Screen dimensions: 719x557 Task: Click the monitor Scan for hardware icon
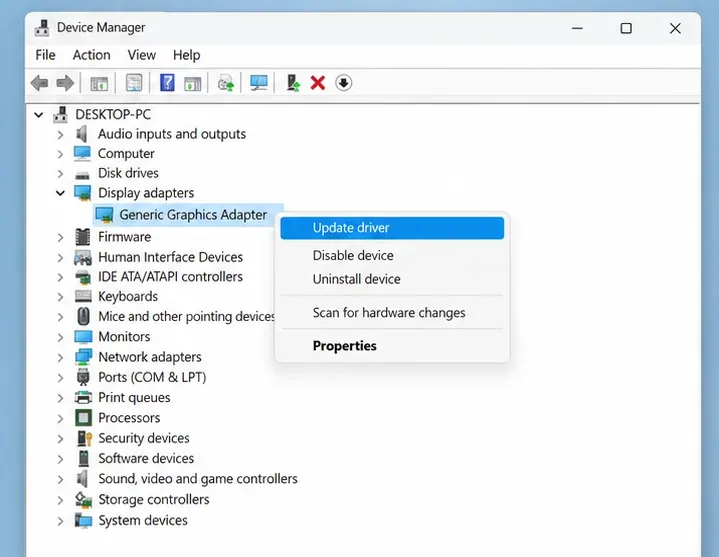pyautogui.click(x=259, y=83)
